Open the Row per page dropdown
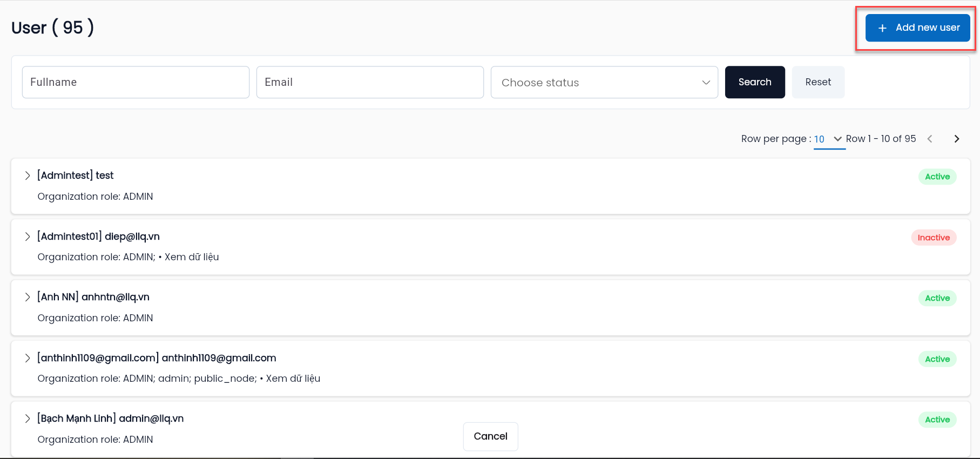 pos(829,139)
